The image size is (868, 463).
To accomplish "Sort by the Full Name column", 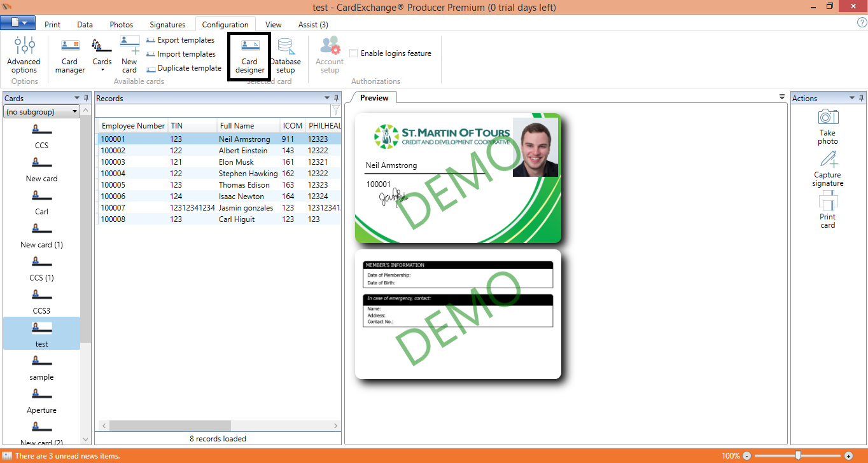I will pos(248,126).
